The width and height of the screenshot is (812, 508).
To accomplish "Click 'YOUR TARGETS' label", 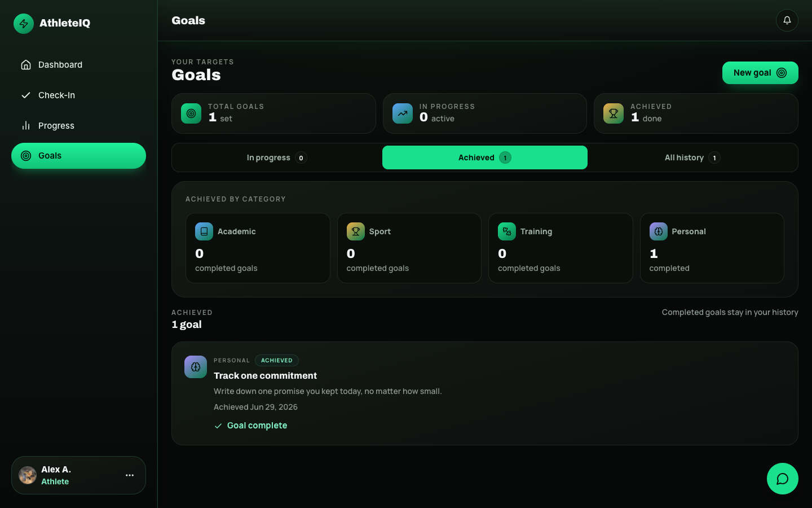I will pos(202,62).
